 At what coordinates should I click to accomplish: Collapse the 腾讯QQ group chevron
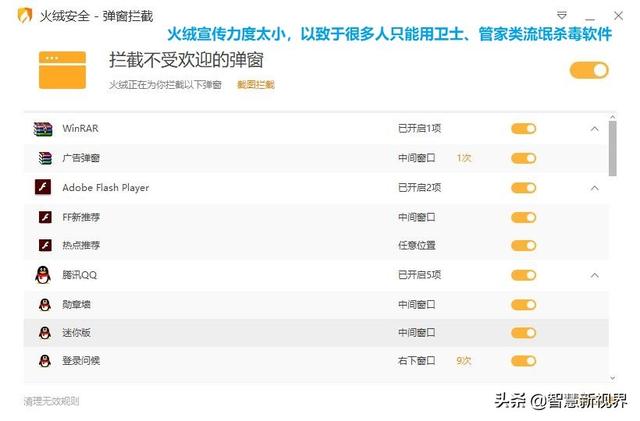tap(595, 276)
